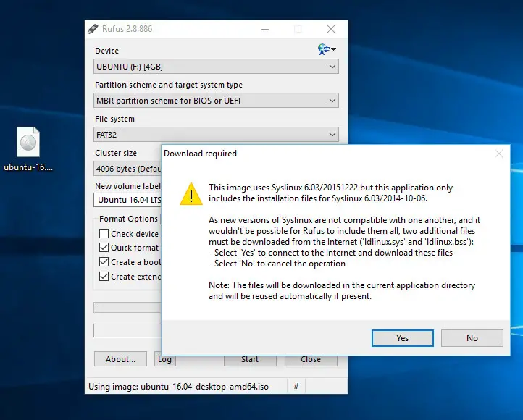Click the yellow warning triangle icon
Viewport: 523px width, 420px height.
(x=191, y=194)
